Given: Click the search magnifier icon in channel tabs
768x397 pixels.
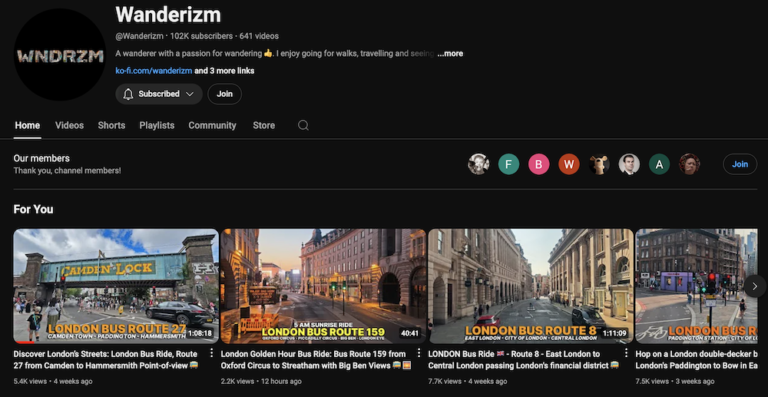Looking at the screenshot, I should tap(303, 125).
